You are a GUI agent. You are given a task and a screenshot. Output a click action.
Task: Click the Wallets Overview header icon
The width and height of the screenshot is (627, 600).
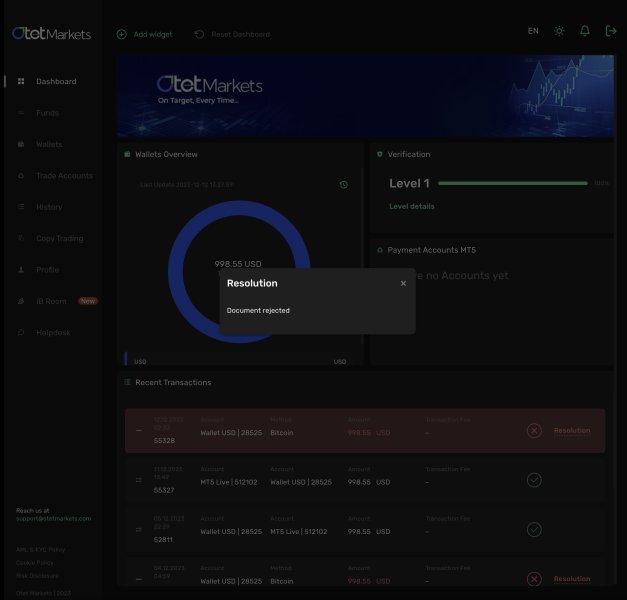(127, 154)
